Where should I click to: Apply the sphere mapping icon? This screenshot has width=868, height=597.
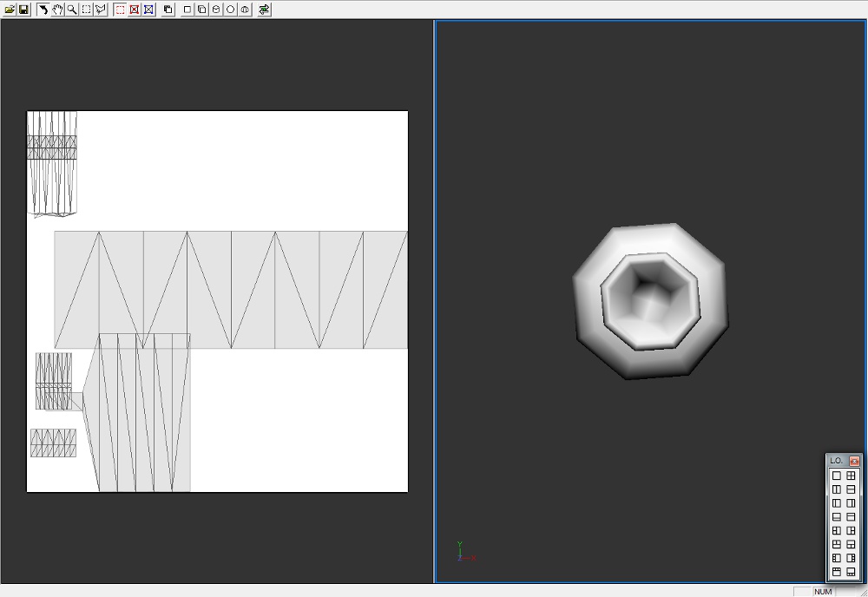230,10
